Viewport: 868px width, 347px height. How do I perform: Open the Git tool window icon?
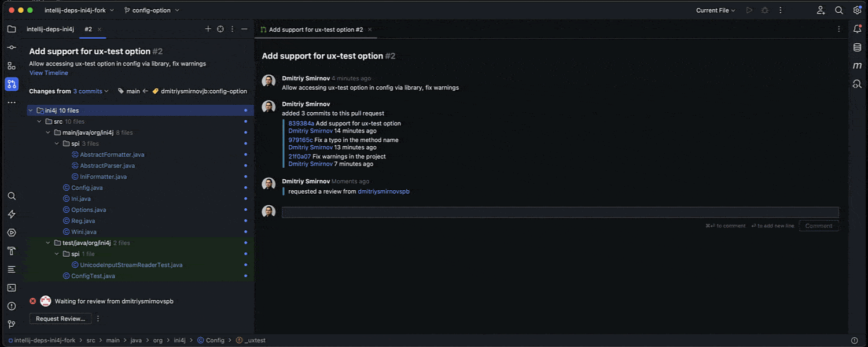12,324
